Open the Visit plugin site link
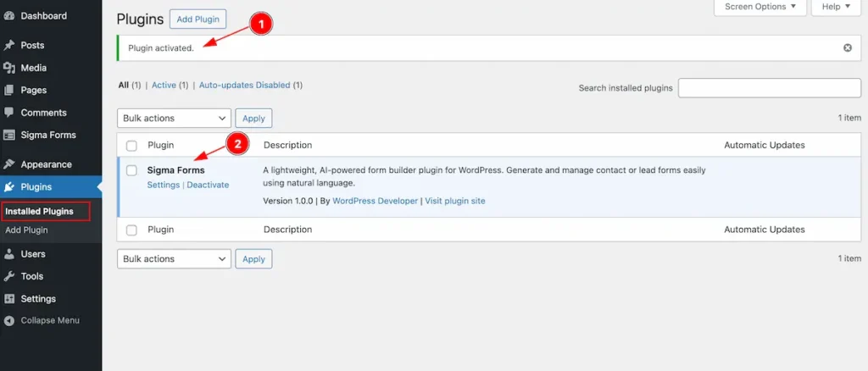 455,201
